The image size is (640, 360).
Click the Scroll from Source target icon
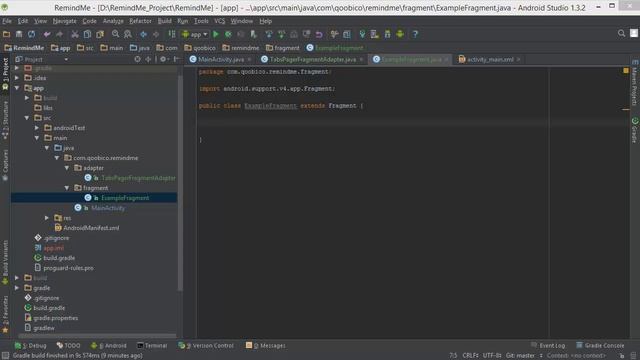click(138, 59)
